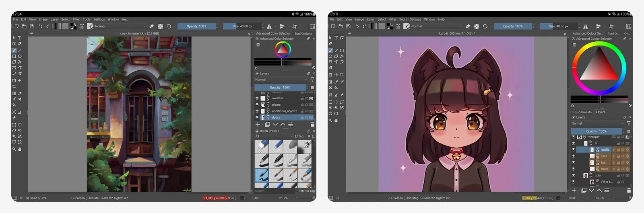The height and width of the screenshot is (213, 644).
Task: Open Settings menu in left window
Action: point(99,19)
